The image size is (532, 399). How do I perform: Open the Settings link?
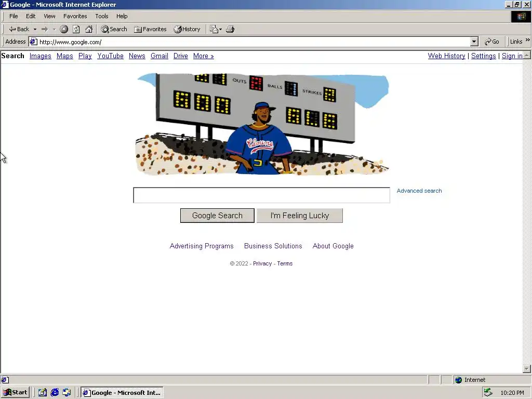[484, 56]
